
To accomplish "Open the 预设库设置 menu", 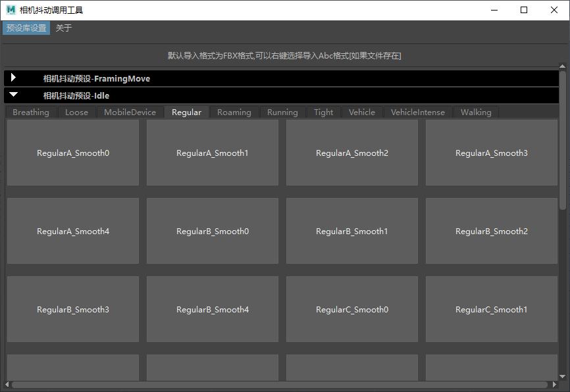I will pyautogui.click(x=26, y=28).
